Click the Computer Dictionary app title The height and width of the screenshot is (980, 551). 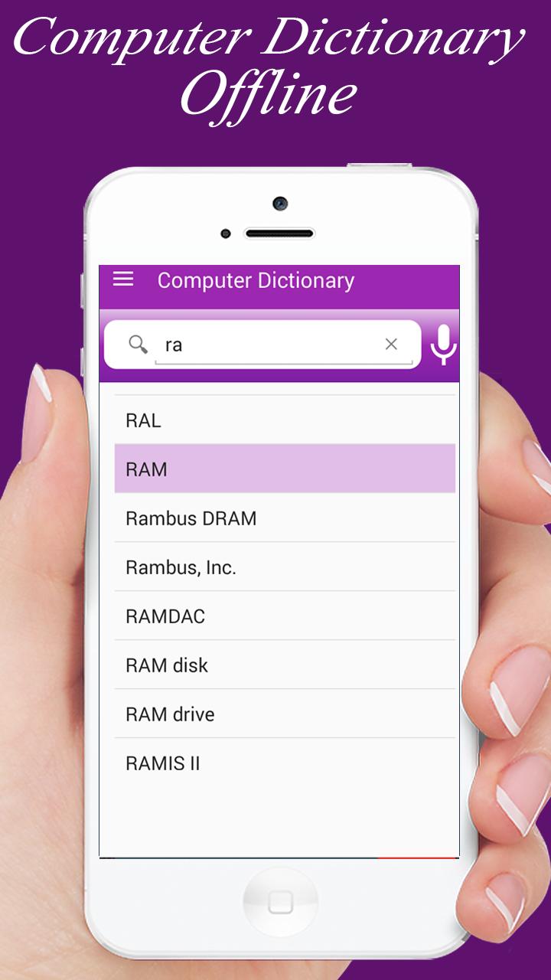point(256,281)
